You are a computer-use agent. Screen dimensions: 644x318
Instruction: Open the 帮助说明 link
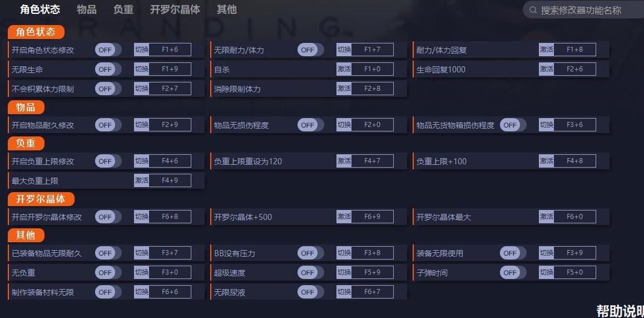coord(620,311)
